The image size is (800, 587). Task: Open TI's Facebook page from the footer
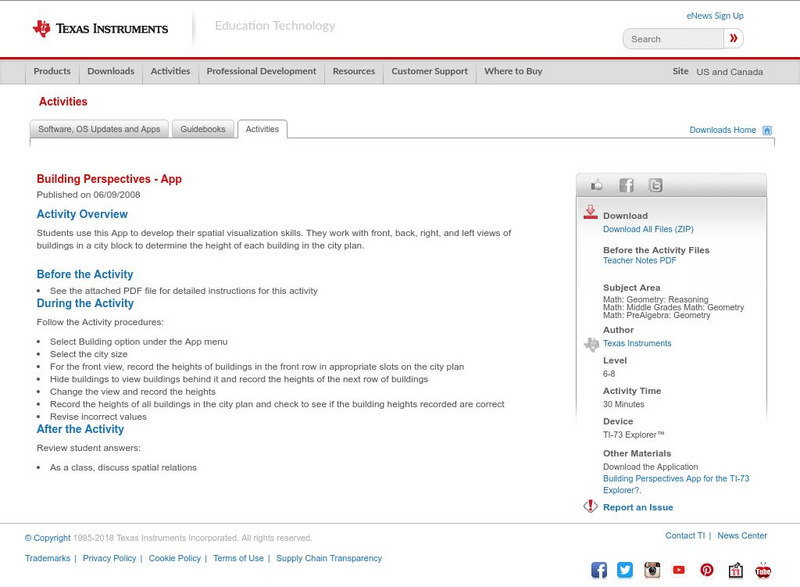coord(599,569)
